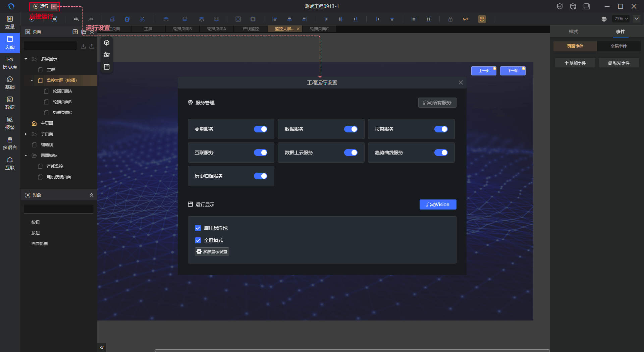Click the align right icon
The height and width of the screenshot is (352, 644).
pyautogui.click(x=304, y=19)
